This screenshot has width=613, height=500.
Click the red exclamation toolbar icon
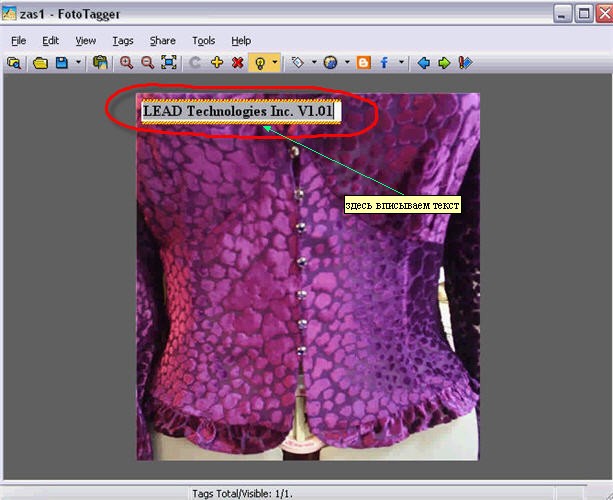pyautogui.click(x=465, y=63)
